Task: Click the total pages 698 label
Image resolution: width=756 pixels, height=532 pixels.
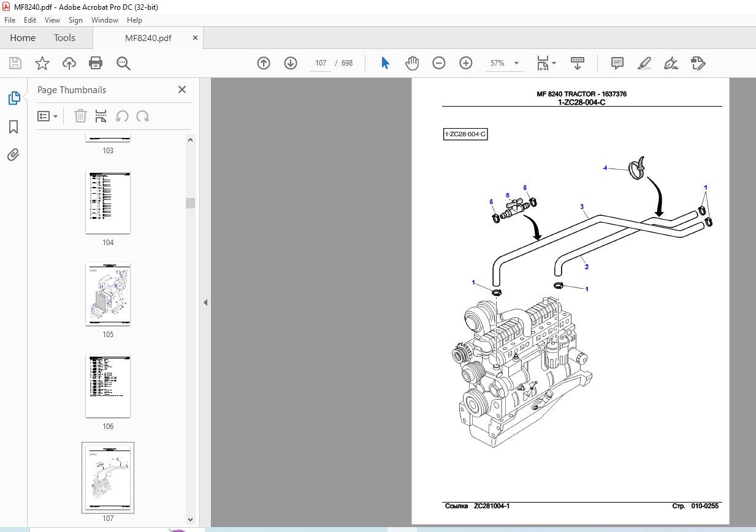Action: (347, 63)
